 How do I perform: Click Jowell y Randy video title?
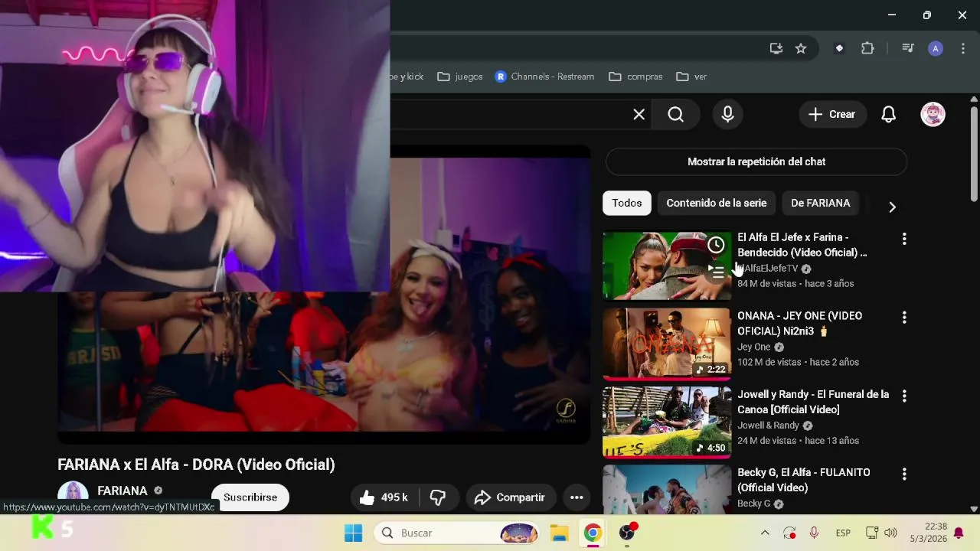click(813, 402)
